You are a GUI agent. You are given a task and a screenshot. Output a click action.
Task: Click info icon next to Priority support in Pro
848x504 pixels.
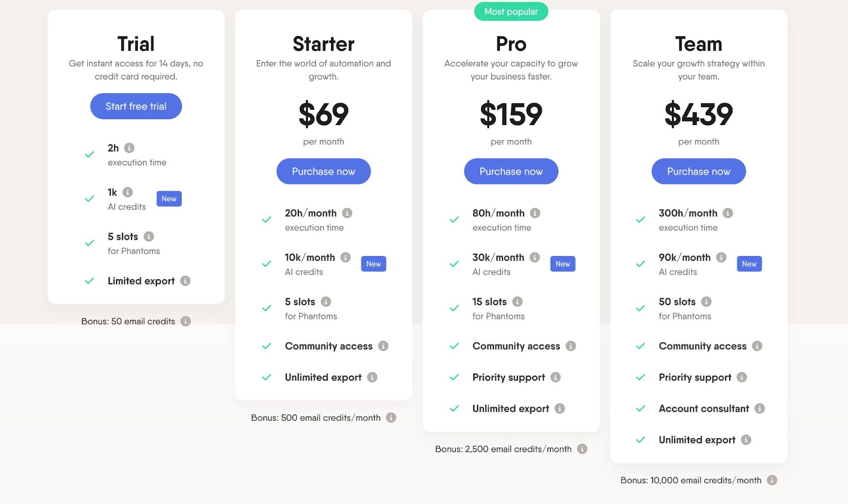pos(555,377)
